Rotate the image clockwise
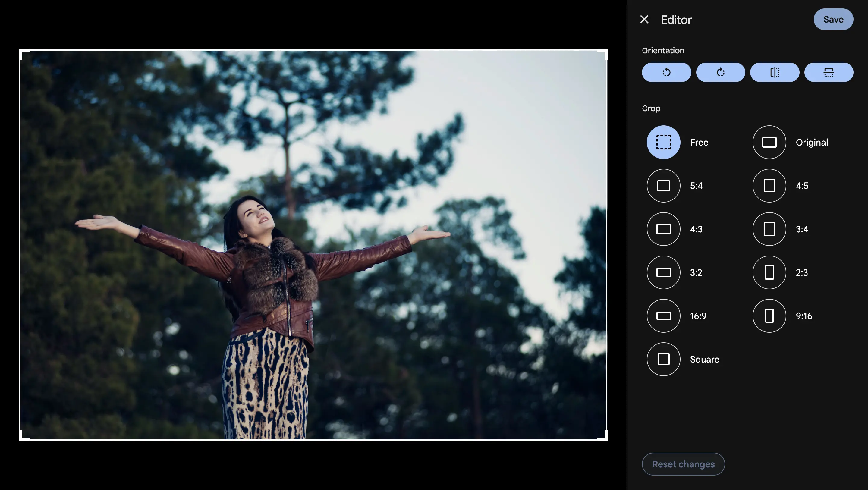 point(720,72)
